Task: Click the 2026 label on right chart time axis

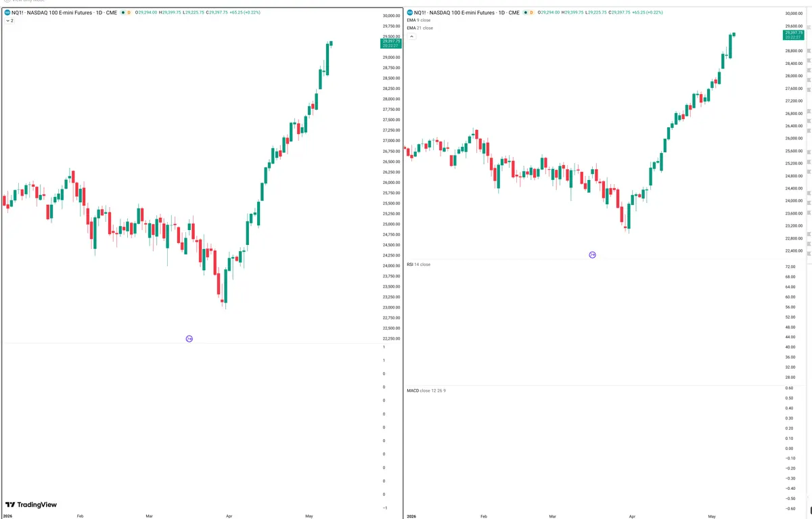Action: click(410, 516)
